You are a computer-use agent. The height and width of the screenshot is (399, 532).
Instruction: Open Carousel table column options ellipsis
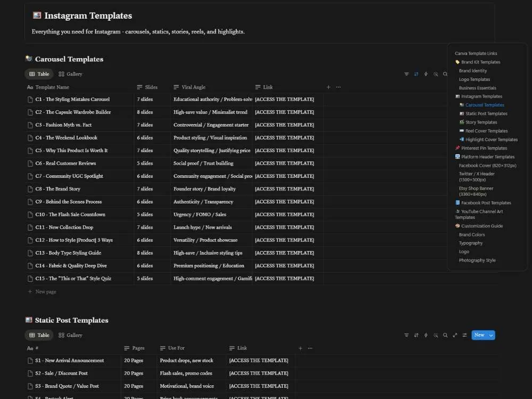click(338, 87)
